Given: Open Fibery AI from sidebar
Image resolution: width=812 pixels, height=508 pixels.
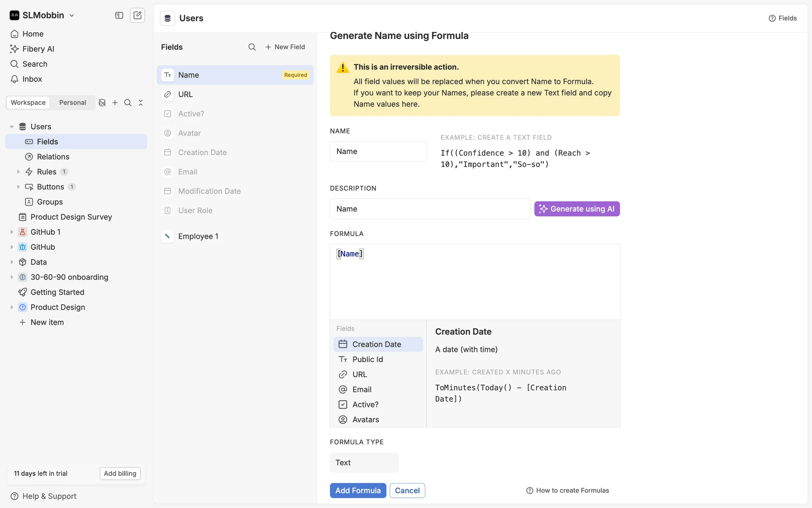Looking at the screenshot, I should [38, 49].
